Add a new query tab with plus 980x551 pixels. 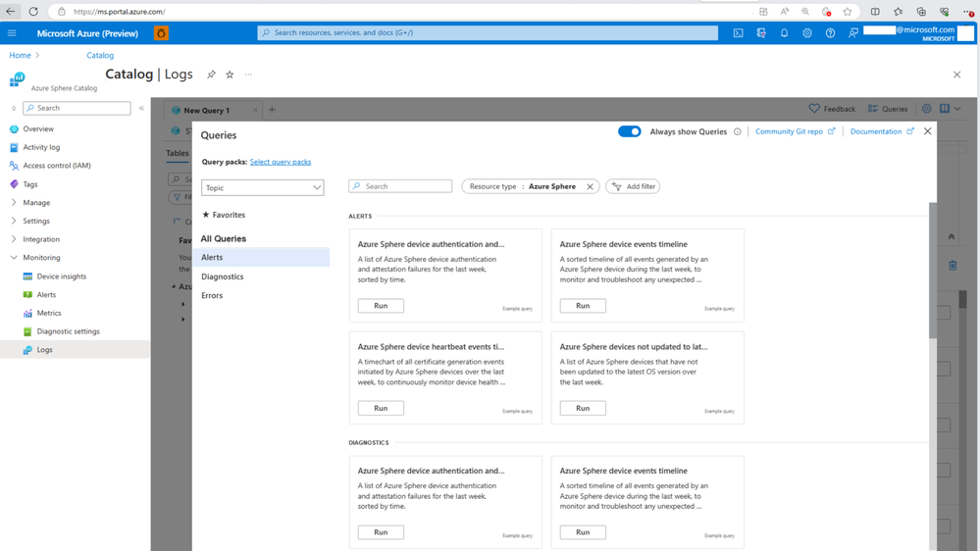(x=272, y=110)
